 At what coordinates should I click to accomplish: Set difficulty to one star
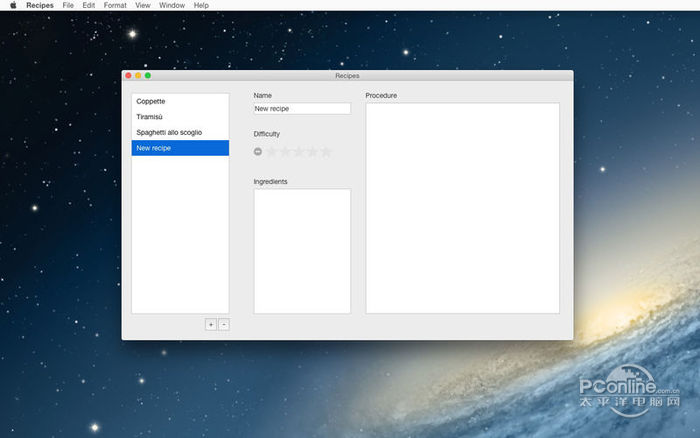[x=271, y=152]
